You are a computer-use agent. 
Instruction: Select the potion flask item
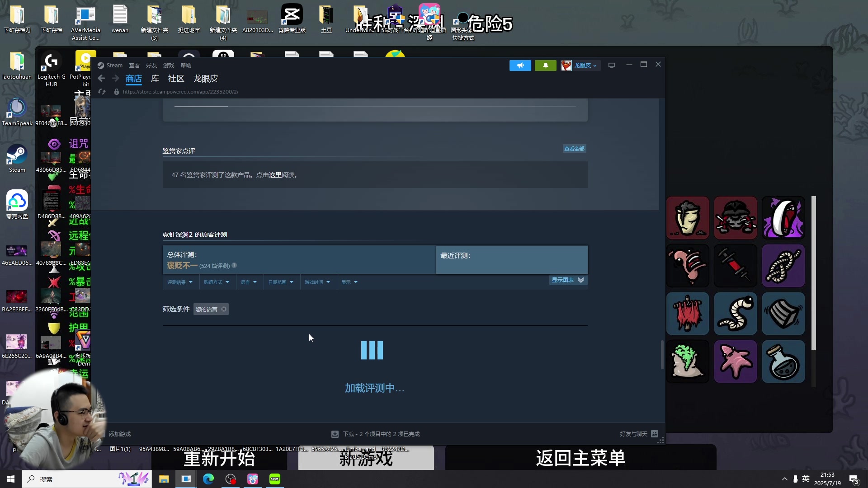(783, 361)
